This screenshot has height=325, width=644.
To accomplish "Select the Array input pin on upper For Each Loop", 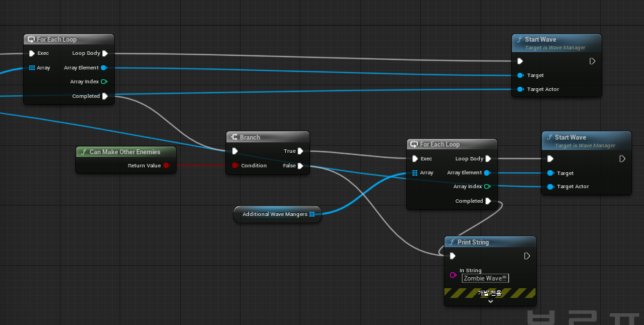I will point(31,68).
